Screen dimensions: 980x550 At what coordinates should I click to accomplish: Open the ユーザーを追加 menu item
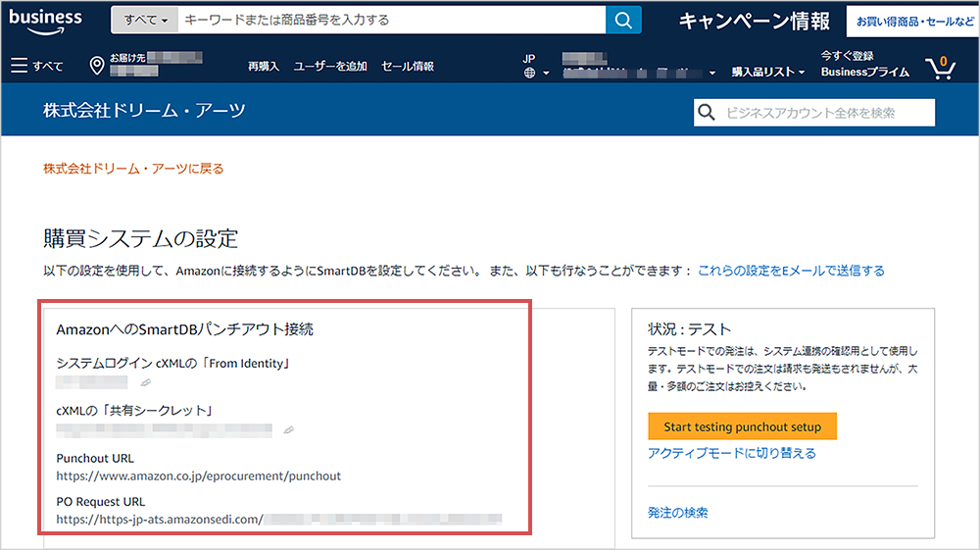(330, 67)
